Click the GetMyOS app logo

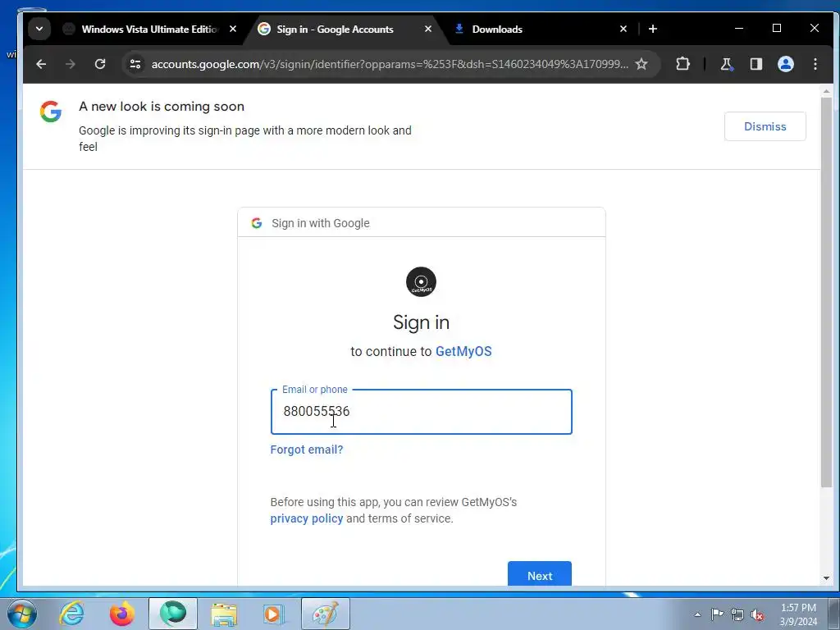[x=421, y=282]
